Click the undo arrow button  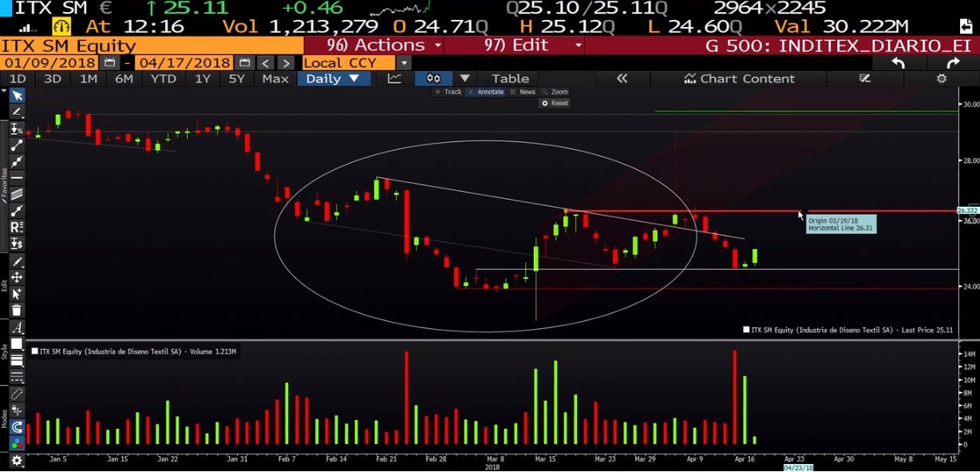pos(898,63)
